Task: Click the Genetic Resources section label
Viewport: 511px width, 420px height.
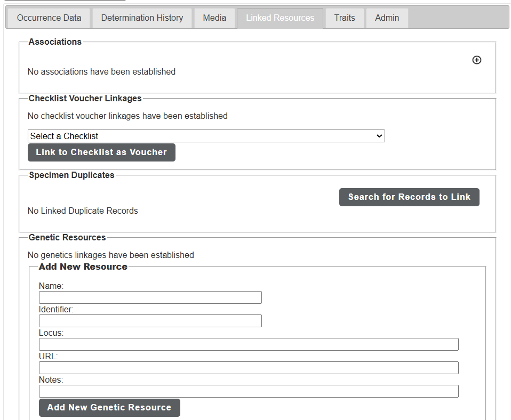Action: click(67, 237)
